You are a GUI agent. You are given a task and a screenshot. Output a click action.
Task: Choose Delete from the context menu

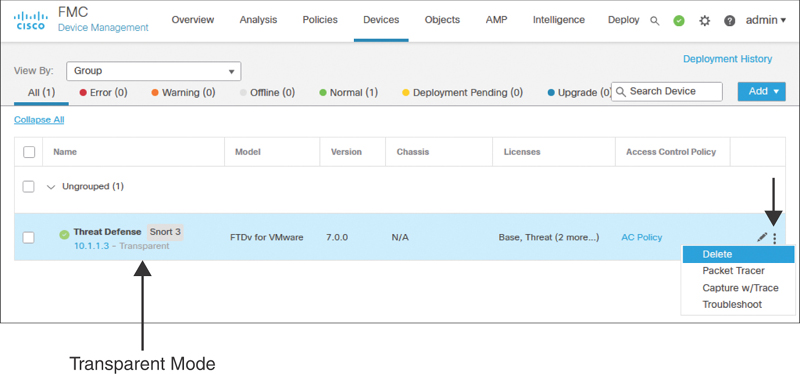coord(738,254)
